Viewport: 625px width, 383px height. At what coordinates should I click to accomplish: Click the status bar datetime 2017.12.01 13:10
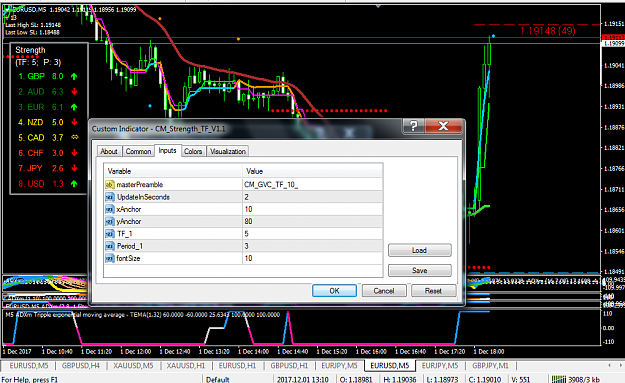click(x=303, y=379)
